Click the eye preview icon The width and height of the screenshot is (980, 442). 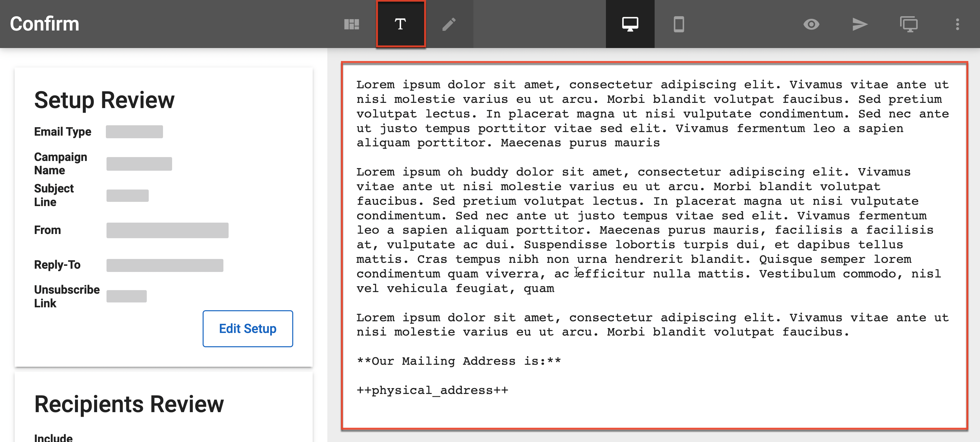tap(811, 24)
